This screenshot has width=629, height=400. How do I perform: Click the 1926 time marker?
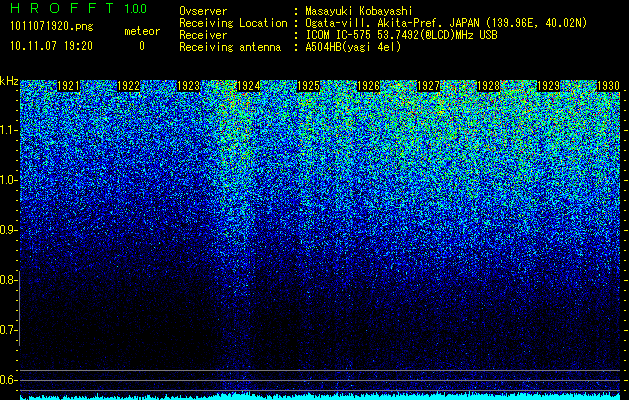[x=369, y=86]
